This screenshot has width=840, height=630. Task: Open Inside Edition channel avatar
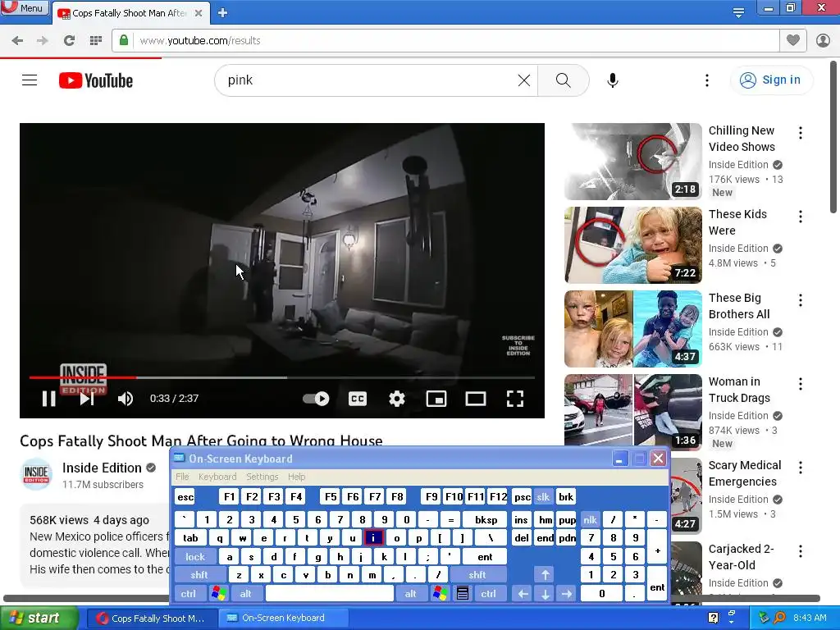[36, 474]
